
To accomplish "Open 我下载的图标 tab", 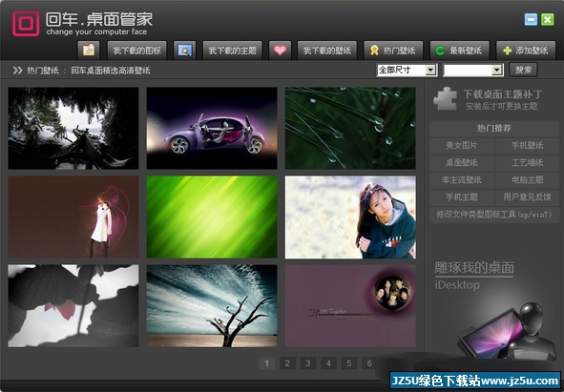I will click(137, 50).
